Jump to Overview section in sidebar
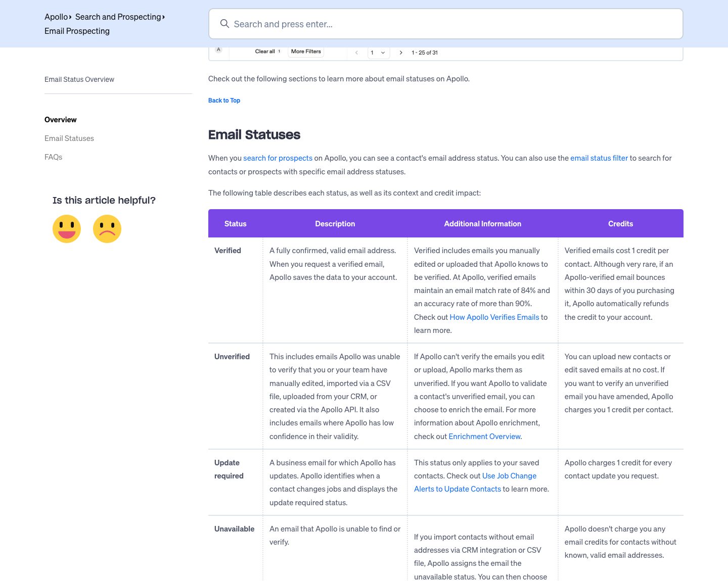Screen dimensions: 728x581 [61, 120]
